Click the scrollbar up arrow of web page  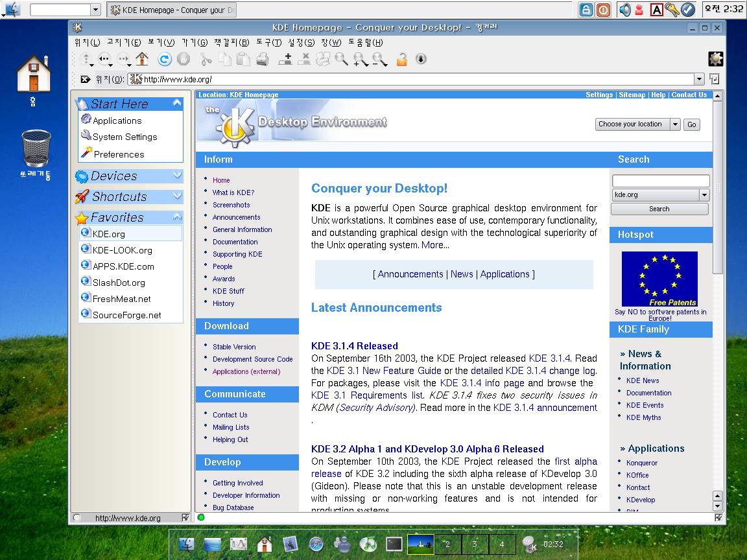(717, 96)
